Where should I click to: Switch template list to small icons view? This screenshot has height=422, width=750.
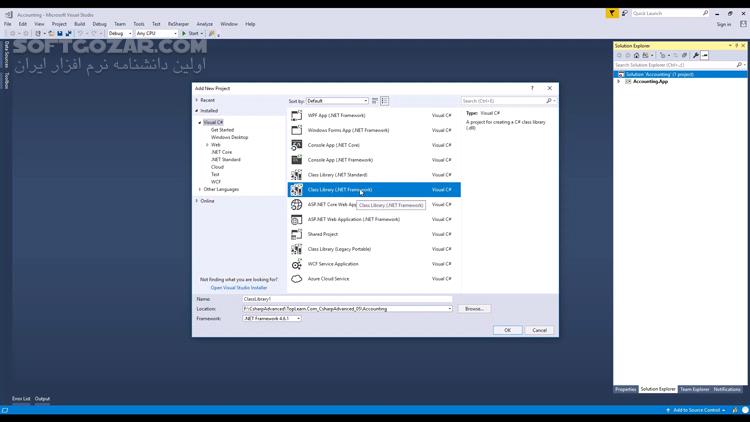[x=375, y=101]
